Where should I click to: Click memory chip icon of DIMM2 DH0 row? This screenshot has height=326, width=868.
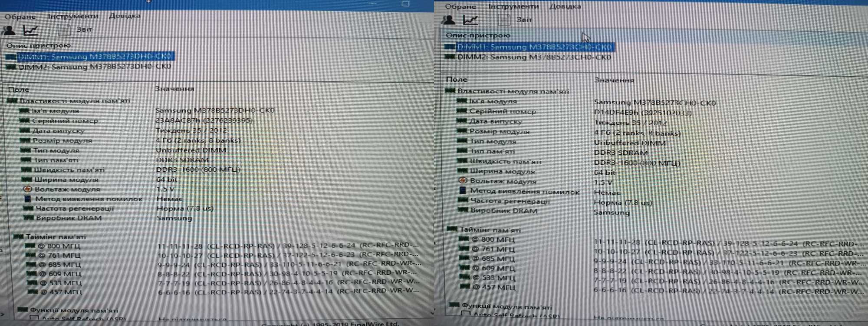point(11,67)
